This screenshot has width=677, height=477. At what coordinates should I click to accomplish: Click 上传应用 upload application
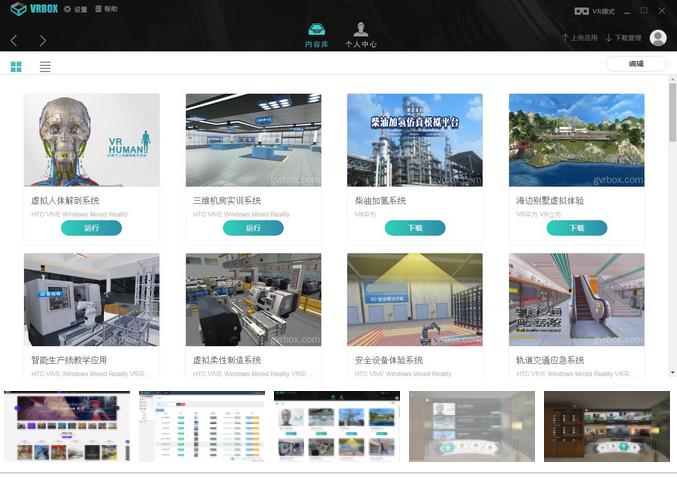coord(580,38)
